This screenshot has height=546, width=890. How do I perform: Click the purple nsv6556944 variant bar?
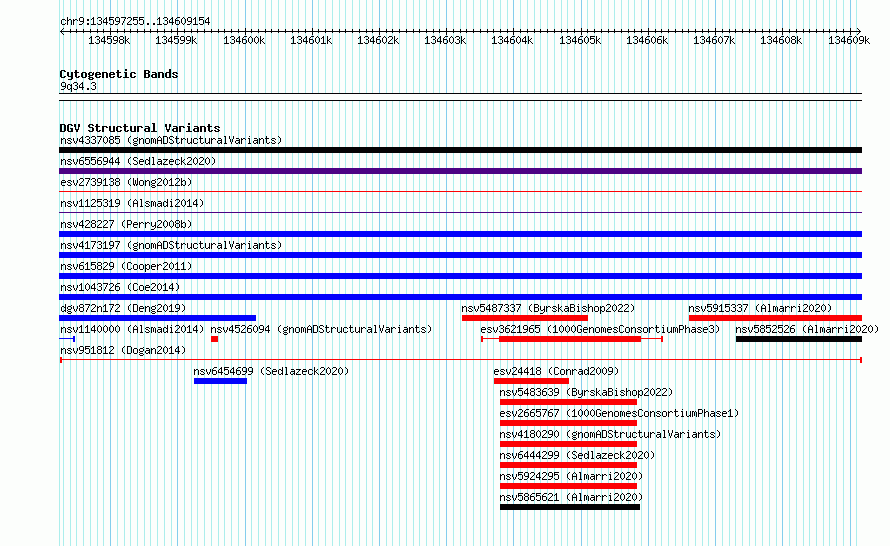pyautogui.click(x=460, y=171)
